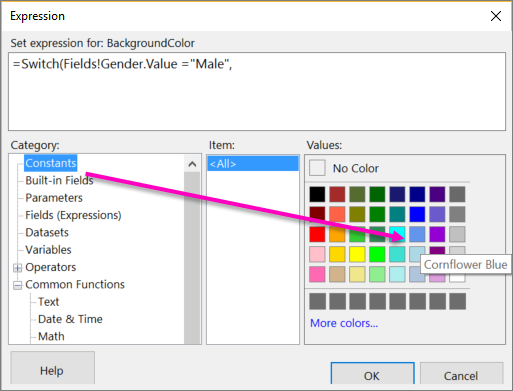Click the Category list scroll-up arrow
513x391 pixels.
192,164
